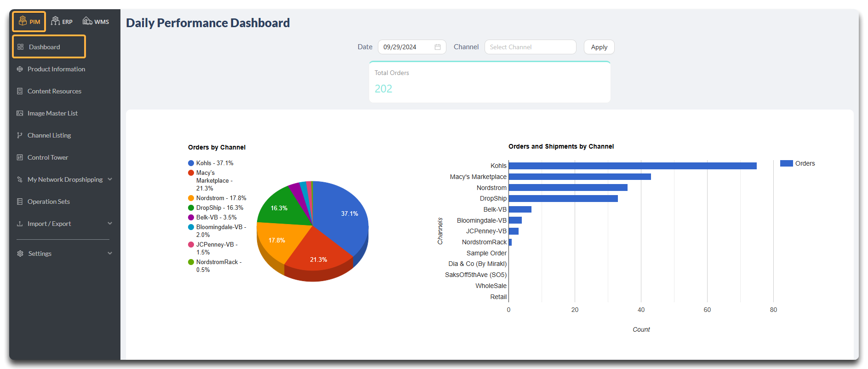Open Control Tower page

[48, 157]
